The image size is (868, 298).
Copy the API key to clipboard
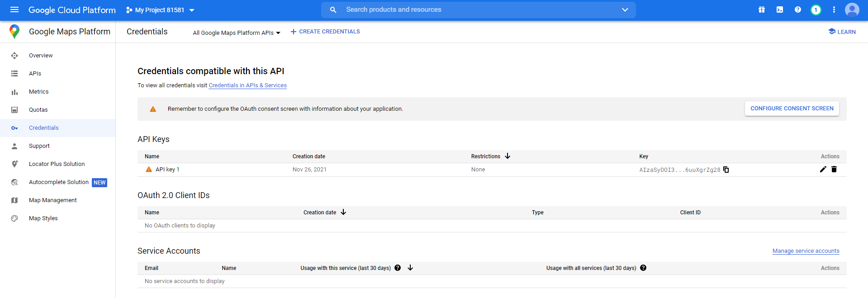726,170
